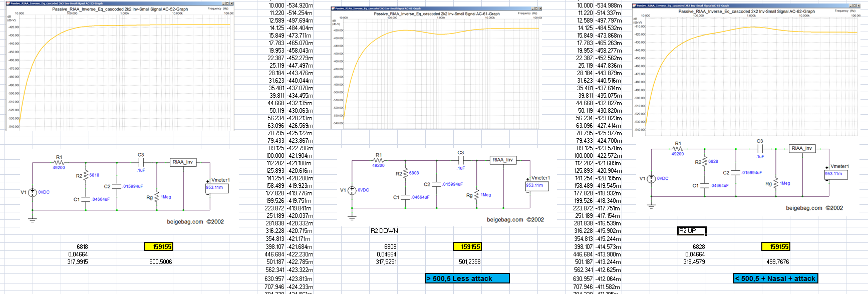868x294 pixels.
Task: Select data value -514.254m
Action: [x=300, y=13]
